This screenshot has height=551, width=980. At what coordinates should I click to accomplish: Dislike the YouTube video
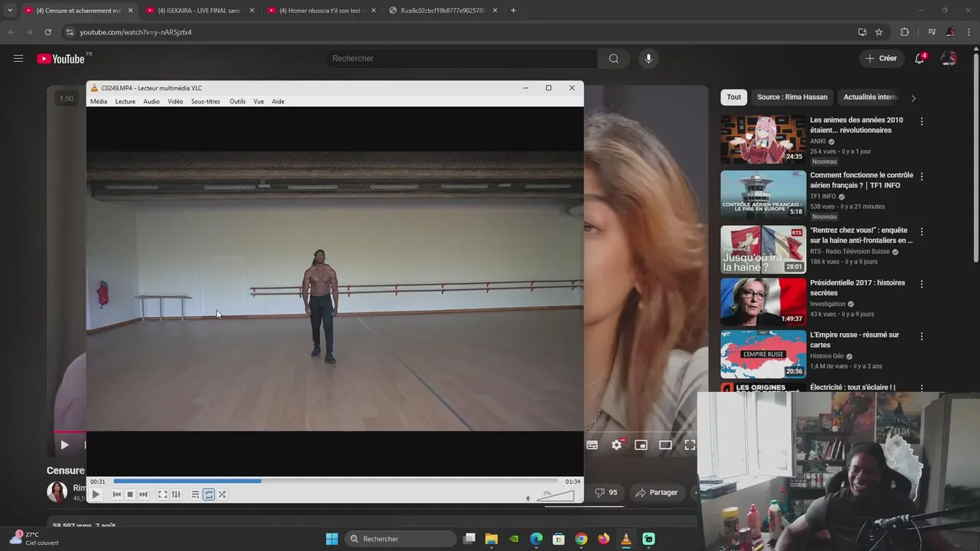click(606, 493)
